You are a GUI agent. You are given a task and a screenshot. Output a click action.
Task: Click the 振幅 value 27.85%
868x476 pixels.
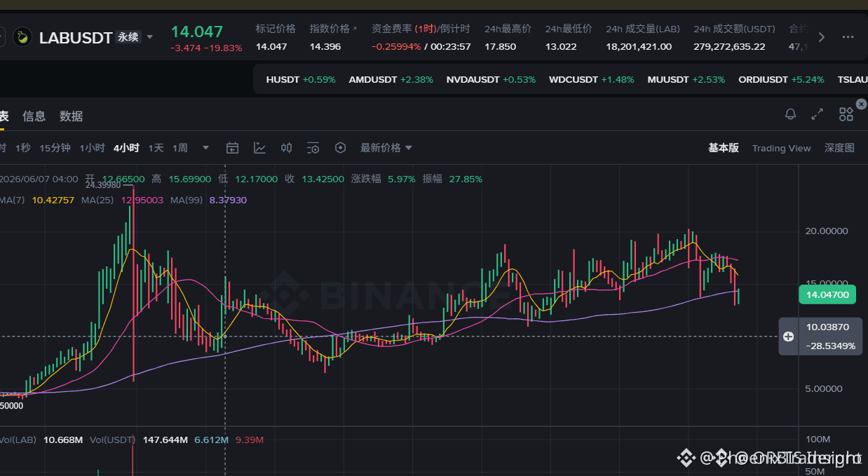[465, 179]
